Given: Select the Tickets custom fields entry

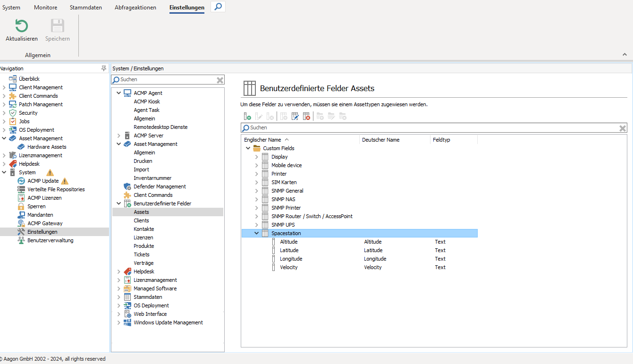Looking at the screenshot, I should click(142, 254).
